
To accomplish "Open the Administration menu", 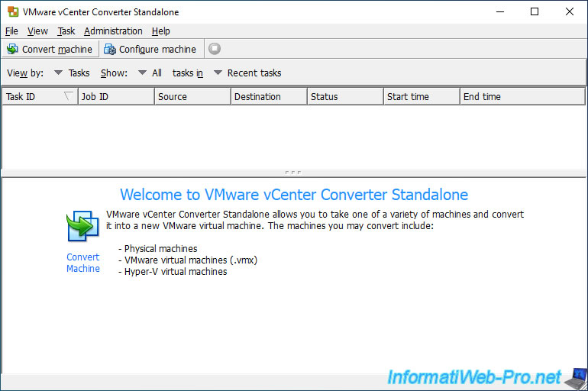I will tap(113, 31).
